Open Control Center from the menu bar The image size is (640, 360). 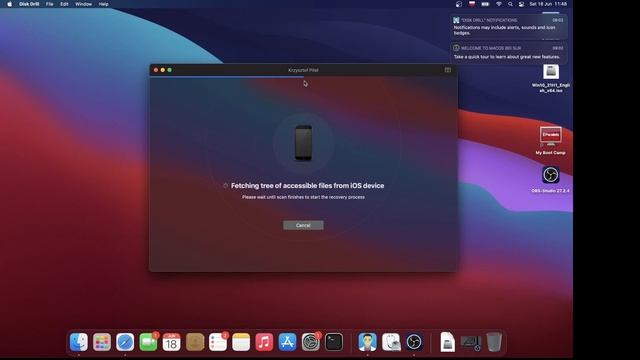[521, 4]
